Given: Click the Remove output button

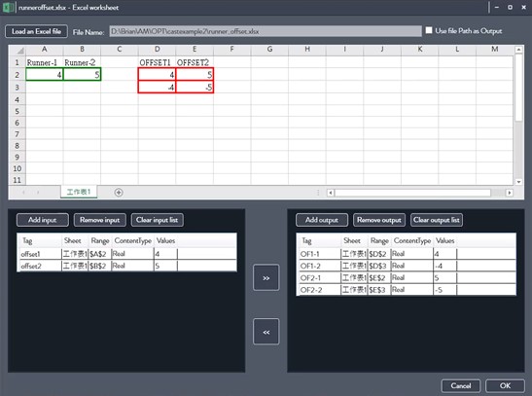Looking at the screenshot, I should (379, 220).
